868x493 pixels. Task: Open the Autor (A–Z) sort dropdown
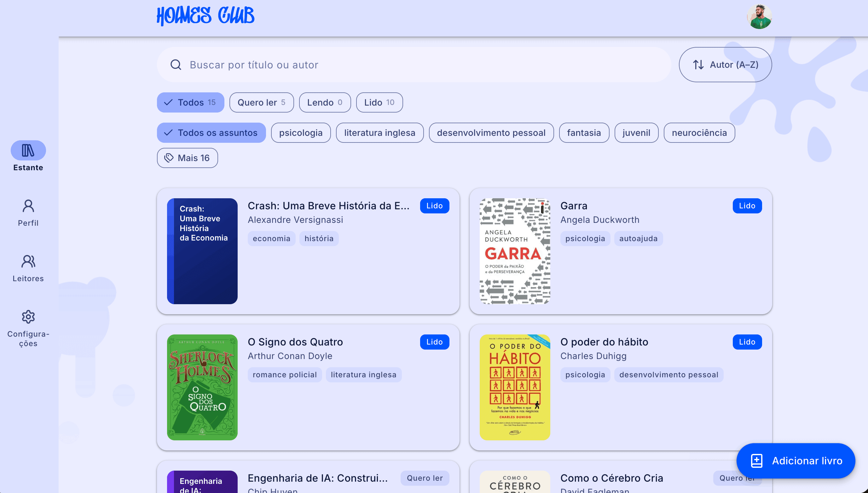(725, 65)
